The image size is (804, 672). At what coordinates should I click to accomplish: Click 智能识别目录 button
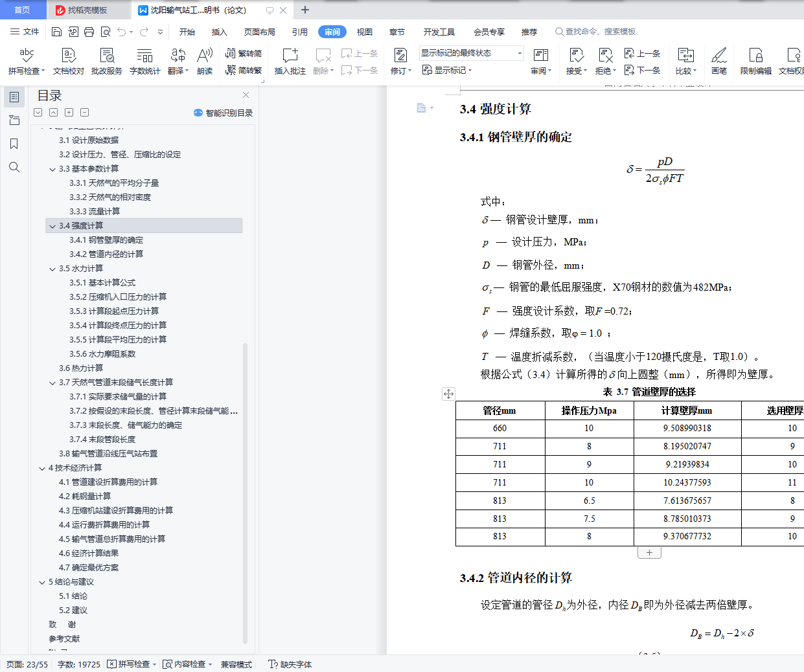[x=223, y=113]
